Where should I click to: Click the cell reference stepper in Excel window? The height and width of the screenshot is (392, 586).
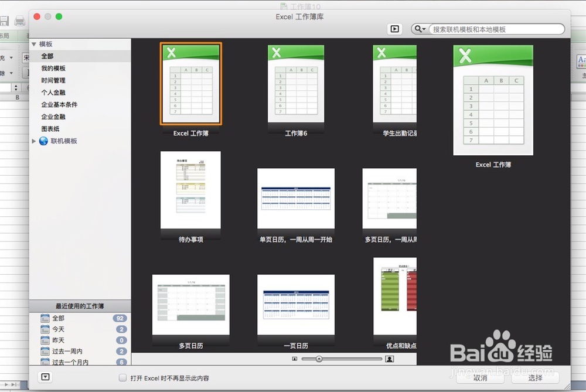point(15,88)
